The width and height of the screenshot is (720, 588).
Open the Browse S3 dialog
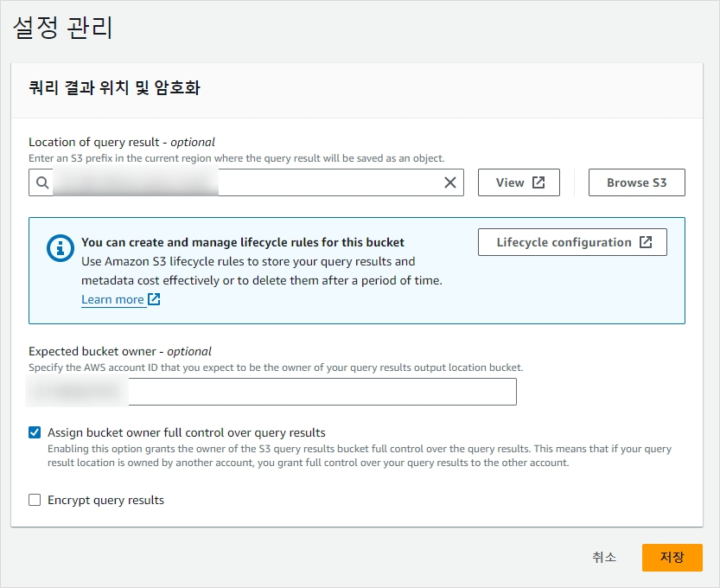click(x=636, y=182)
